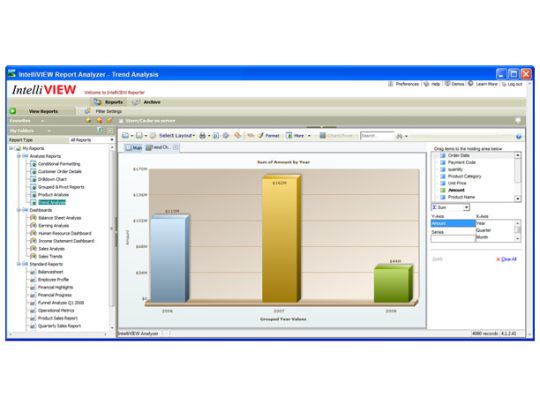540x405 pixels.
Task: Collapse the Dashboards folder
Action: pyautogui.click(x=19, y=210)
